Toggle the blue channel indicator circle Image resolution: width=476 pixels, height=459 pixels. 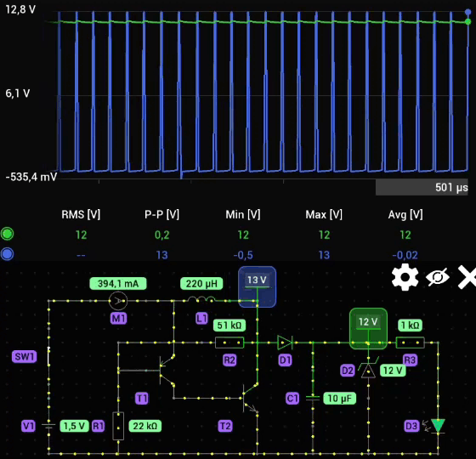[8, 254]
